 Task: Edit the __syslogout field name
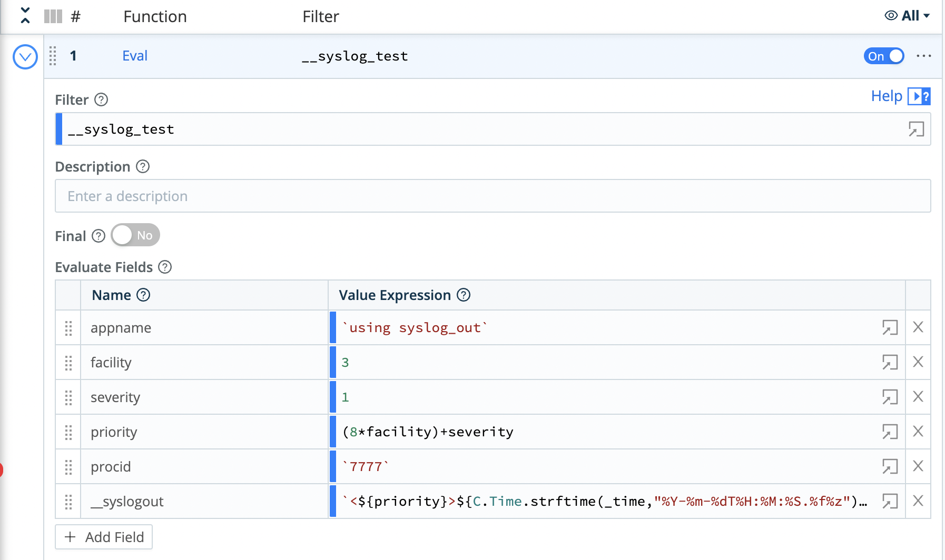tap(204, 501)
